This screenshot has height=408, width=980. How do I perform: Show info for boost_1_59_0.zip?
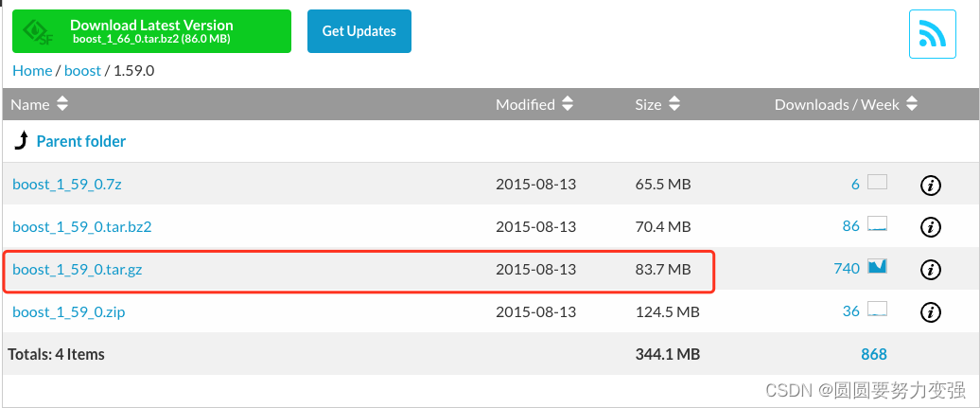point(931,311)
